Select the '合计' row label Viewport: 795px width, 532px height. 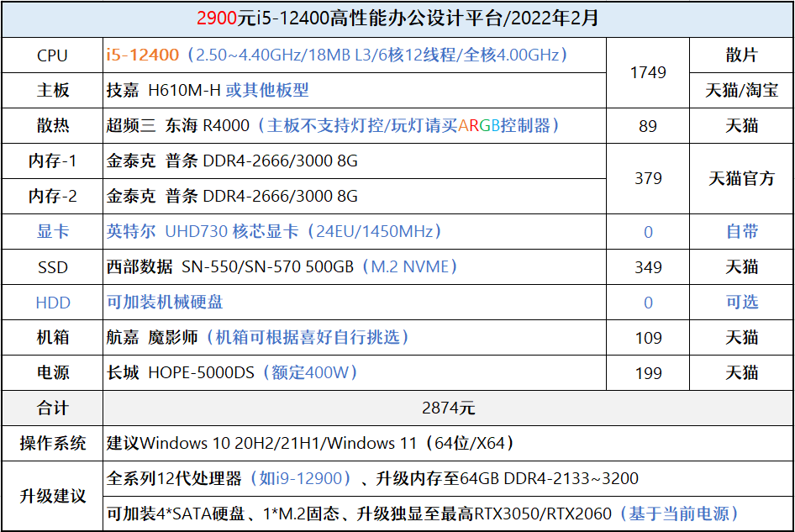[52, 408]
